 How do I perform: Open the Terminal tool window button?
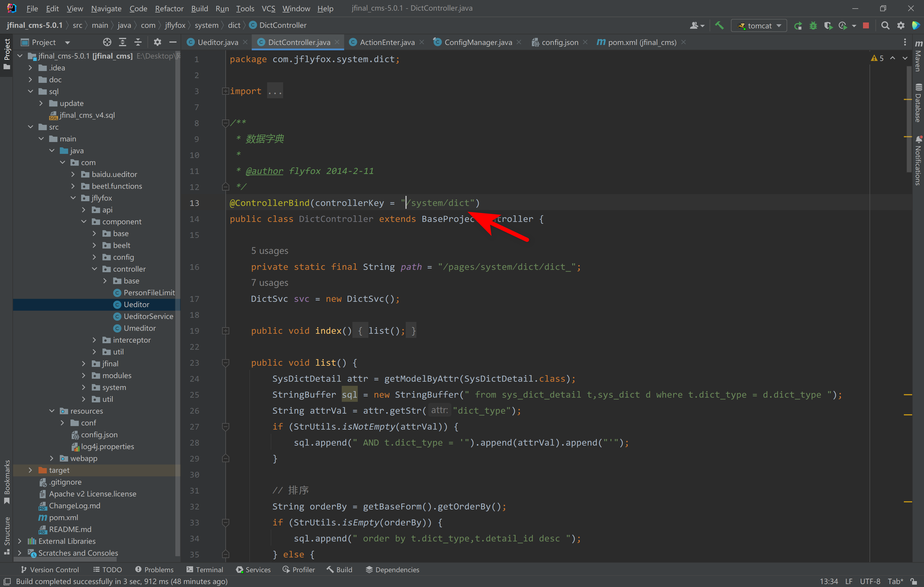[x=205, y=569]
